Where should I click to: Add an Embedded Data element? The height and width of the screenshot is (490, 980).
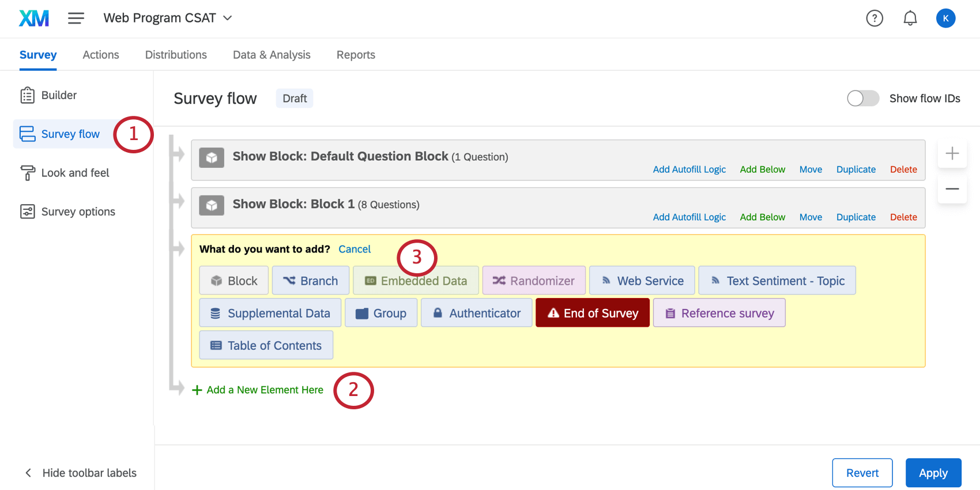(416, 281)
